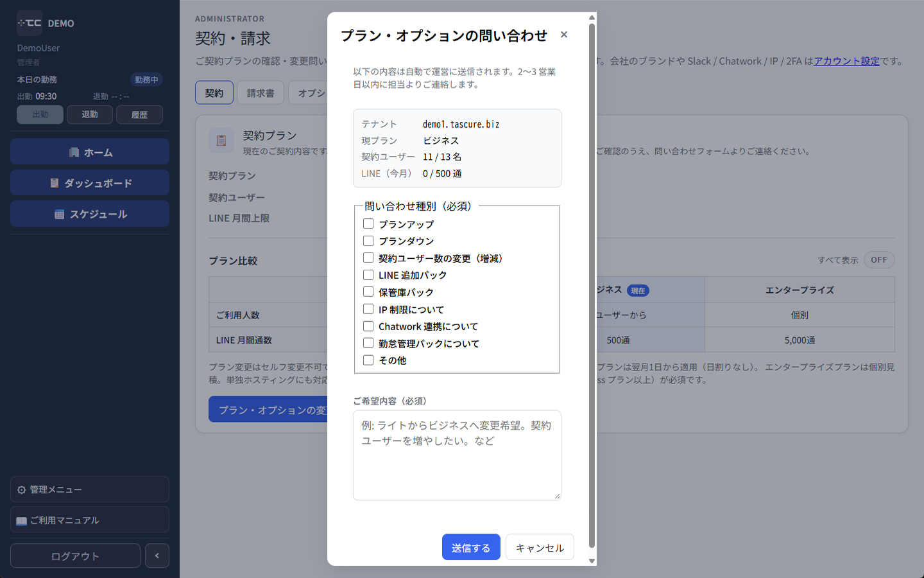Open the ホーム sidebar item
The width and height of the screenshot is (924, 578).
90,152
